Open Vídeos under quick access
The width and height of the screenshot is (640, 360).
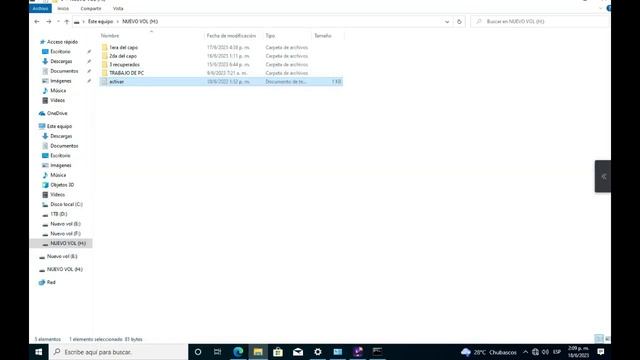click(x=57, y=100)
